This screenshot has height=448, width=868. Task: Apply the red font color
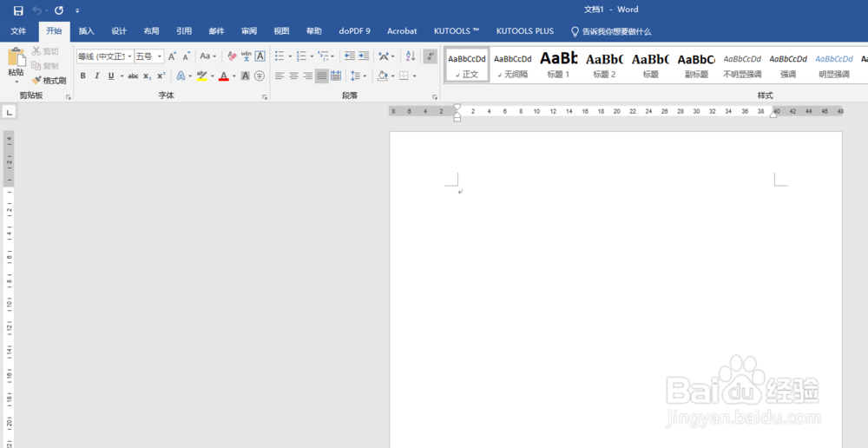point(224,76)
